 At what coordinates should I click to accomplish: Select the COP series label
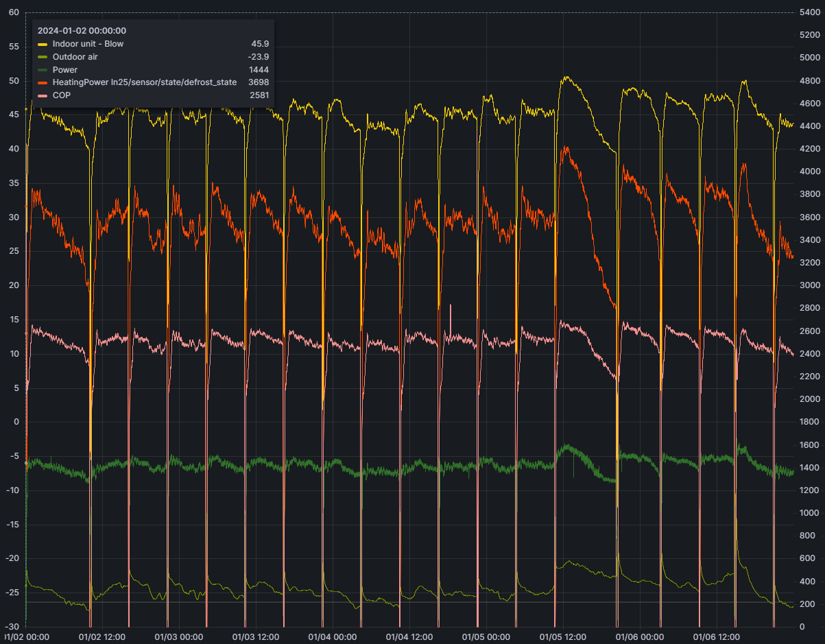pyautogui.click(x=62, y=95)
